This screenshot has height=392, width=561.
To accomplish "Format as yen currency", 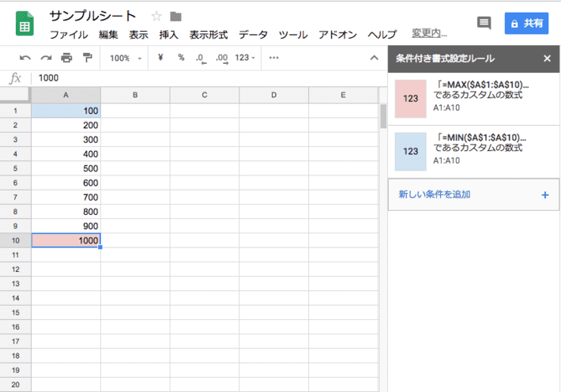I will tap(161, 58).
